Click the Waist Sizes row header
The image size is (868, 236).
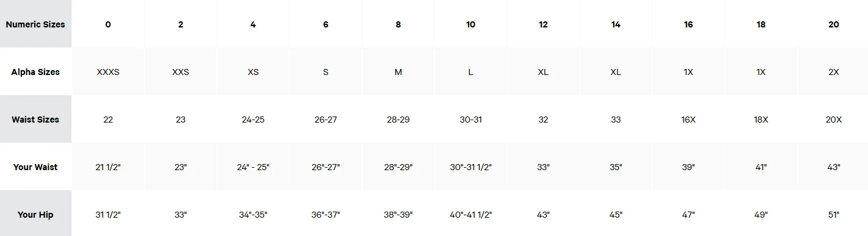[x=35, y=120]
